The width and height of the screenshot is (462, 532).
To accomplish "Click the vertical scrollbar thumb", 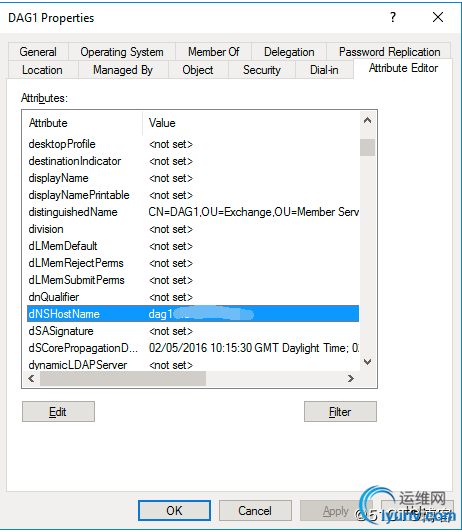I will pos(367,147).
